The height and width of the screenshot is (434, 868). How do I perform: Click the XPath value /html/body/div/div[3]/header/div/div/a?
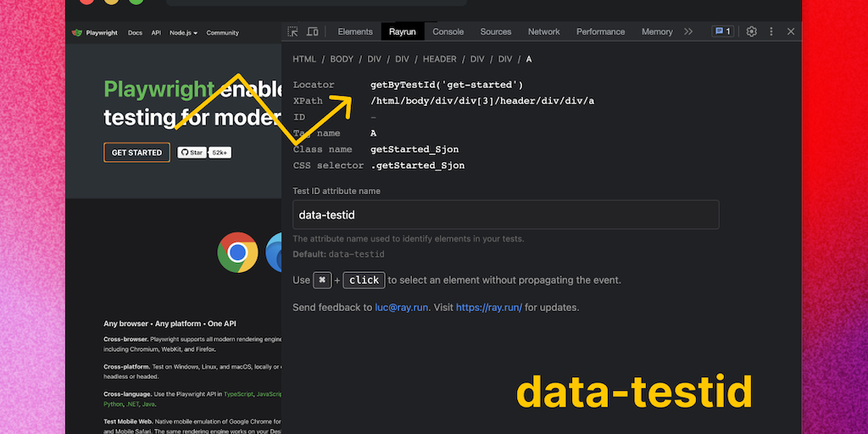482,101
